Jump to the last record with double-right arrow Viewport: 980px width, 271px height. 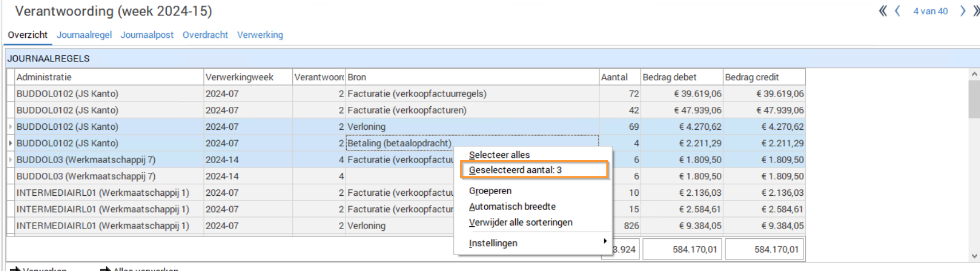click(975, 11)
